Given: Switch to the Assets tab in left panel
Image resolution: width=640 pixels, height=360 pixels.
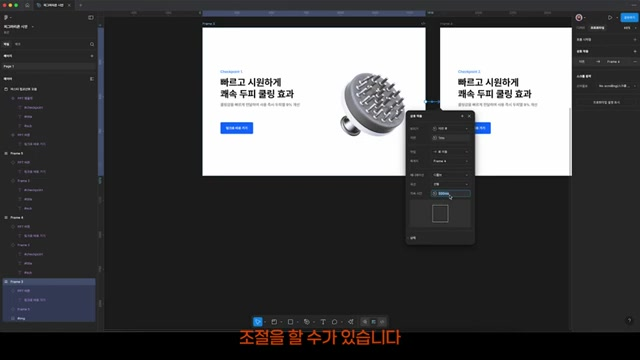Looking at the screenshot, I should tap(18, 44).
